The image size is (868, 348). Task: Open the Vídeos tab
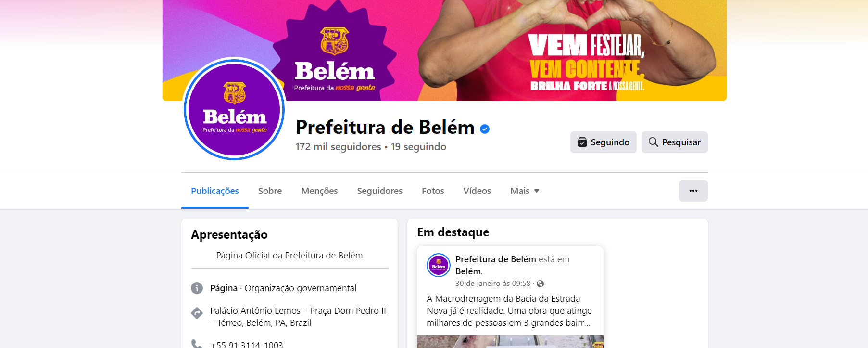[x=477, y=191]
